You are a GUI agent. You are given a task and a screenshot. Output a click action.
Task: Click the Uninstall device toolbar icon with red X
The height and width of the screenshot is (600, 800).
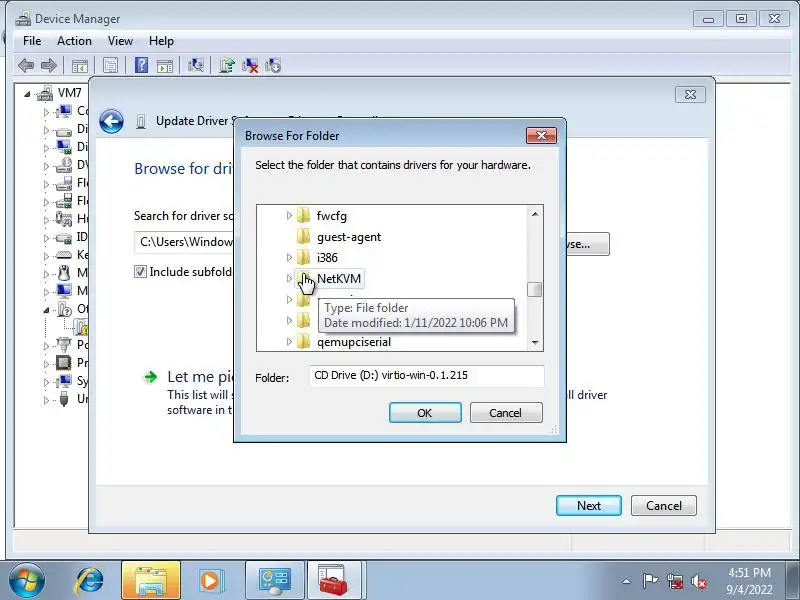point(250,65)
